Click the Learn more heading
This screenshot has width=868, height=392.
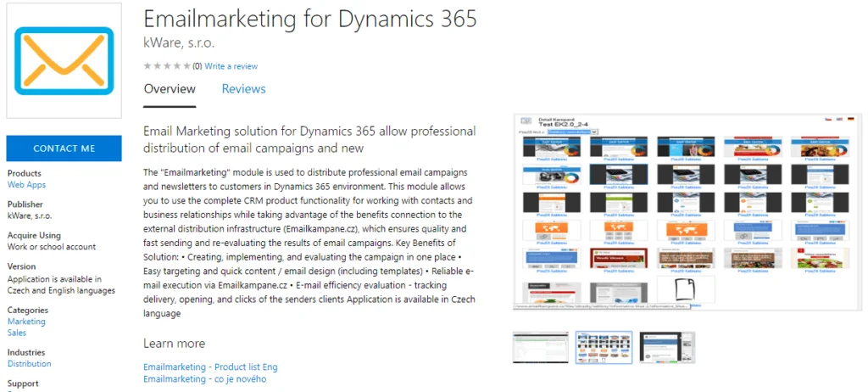tap(174, 343)
